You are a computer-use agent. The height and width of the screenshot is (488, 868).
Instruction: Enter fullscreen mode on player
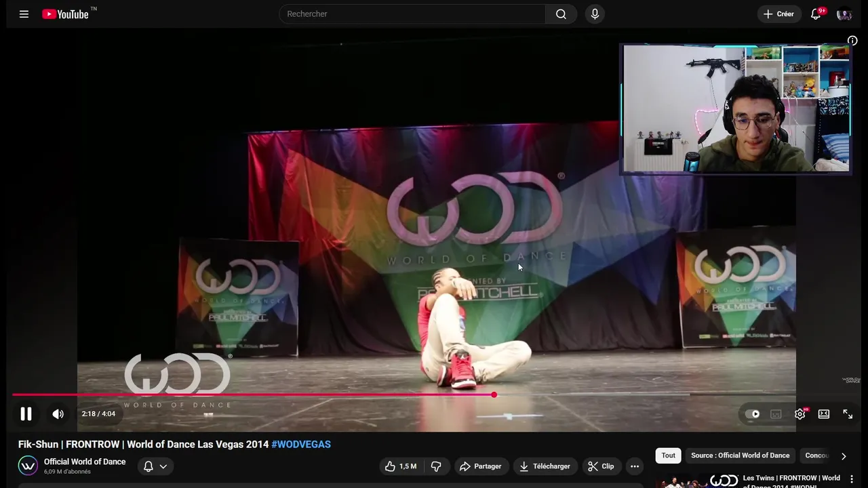[848, 413]
